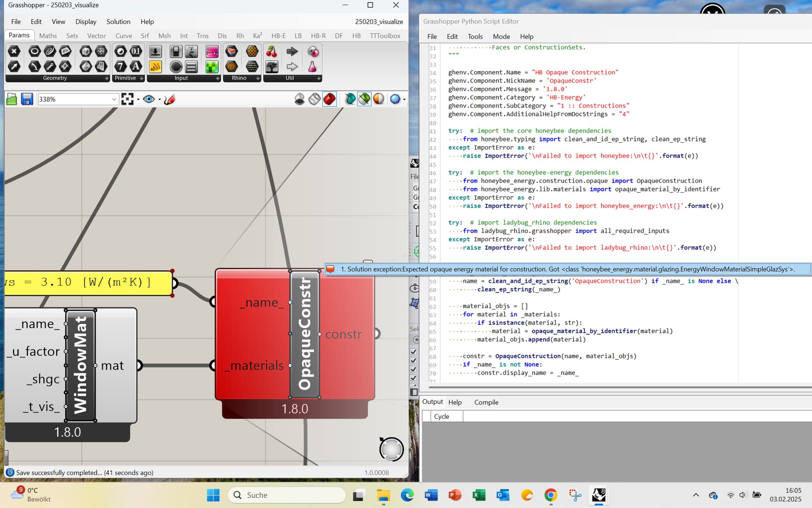Click the Grasshopper icon on the Windows taskbar
The image size is (812, 508).
[x=598, y=494]
